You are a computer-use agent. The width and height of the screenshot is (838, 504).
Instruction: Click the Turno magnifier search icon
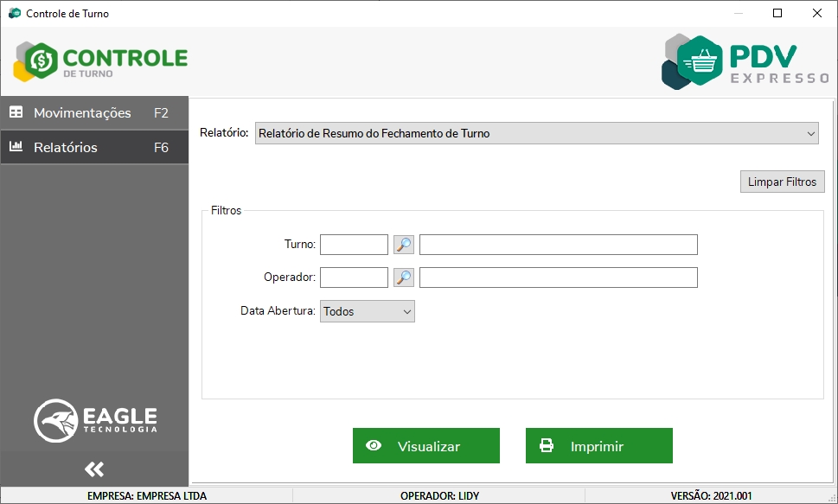[x=404, y=245]
